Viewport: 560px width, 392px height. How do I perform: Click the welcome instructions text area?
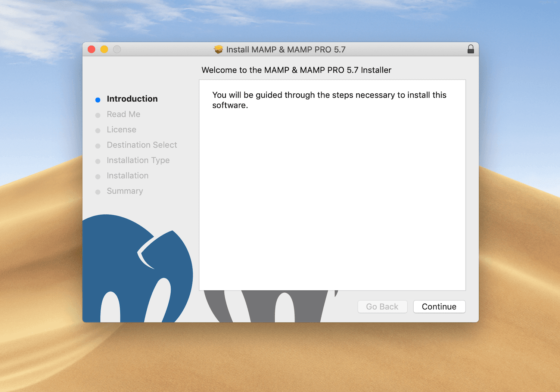[x=329, y=100]
